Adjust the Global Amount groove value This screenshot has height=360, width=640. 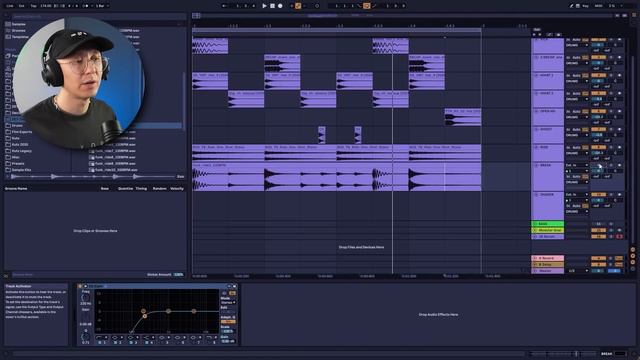[x=178, y=275]
